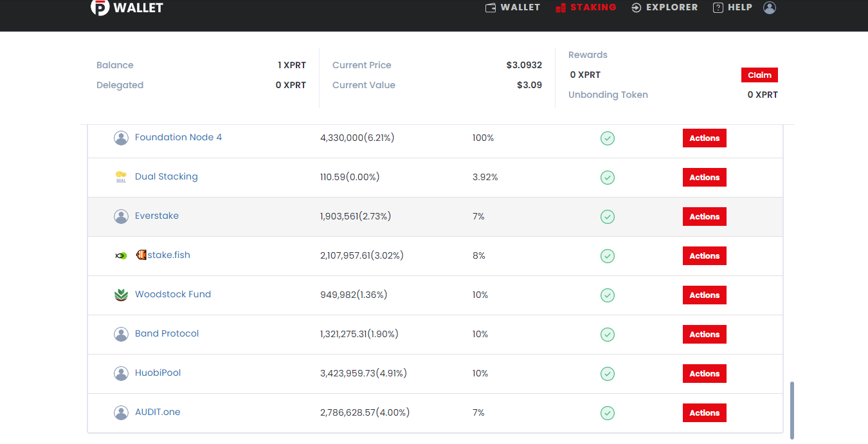Open the Foundation Node 4 validator link
This screenshot has width=868, height=444.
178,137
